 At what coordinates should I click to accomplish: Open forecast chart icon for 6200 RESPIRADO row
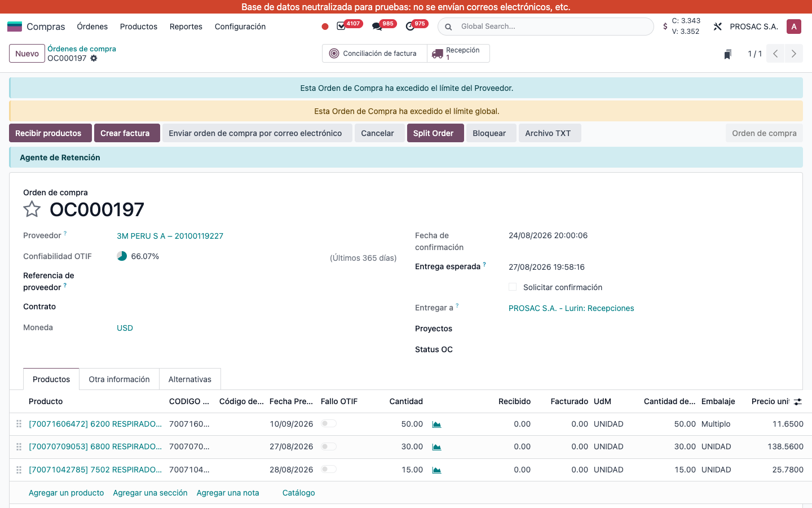click(x=436, y=424)
